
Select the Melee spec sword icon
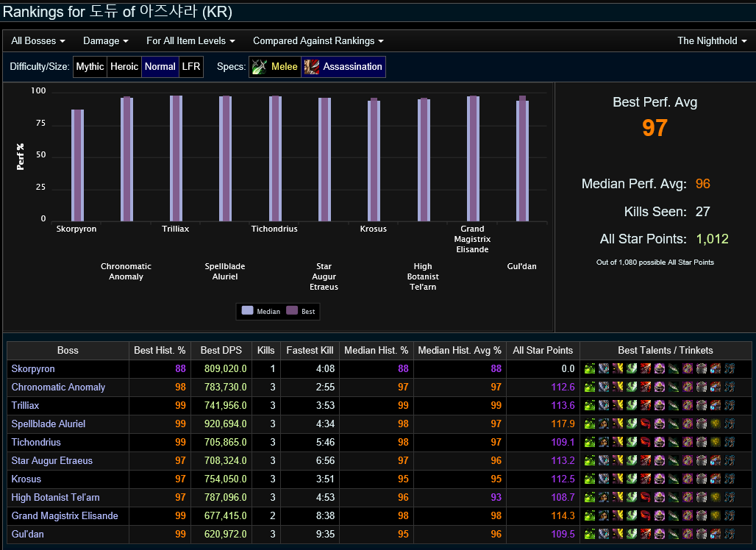pos(260,66)
